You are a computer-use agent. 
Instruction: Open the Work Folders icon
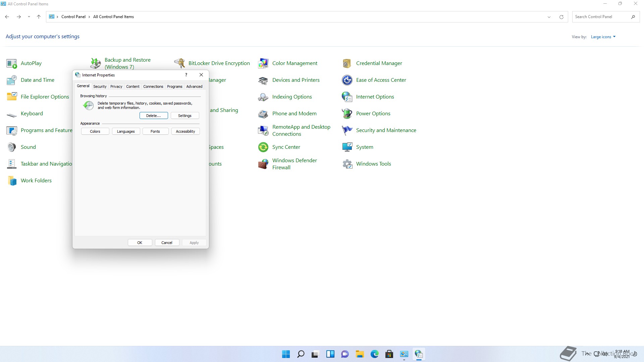click(12, 181)
